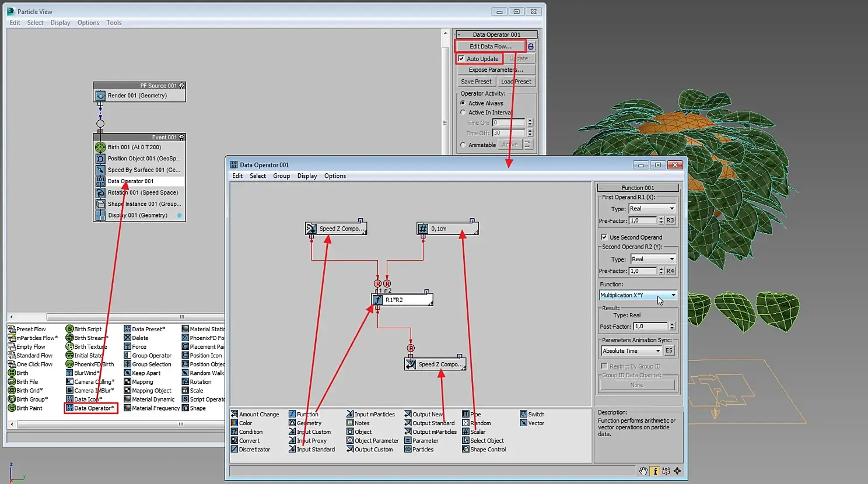The width and height of the screenshot is (868, 484).
Task: Pick the Color suboperator icon
Action: (234, 423)
